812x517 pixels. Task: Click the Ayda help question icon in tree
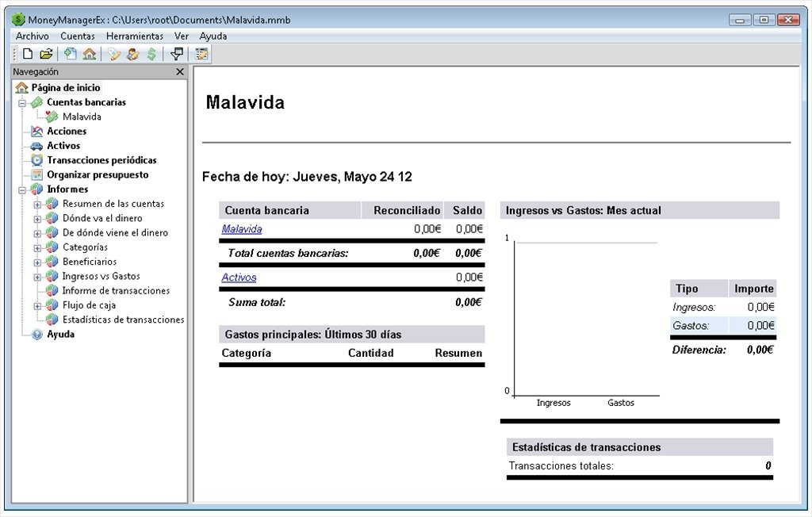(36, 334)
